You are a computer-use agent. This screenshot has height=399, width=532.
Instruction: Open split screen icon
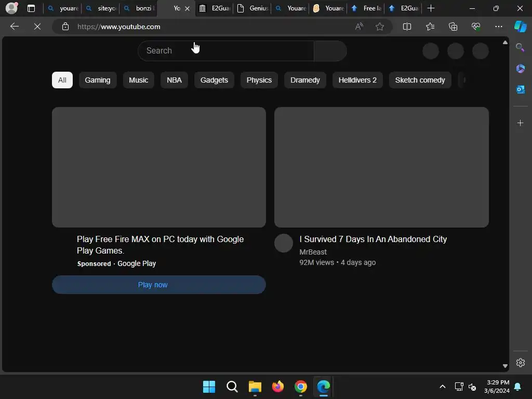[407, 26]
